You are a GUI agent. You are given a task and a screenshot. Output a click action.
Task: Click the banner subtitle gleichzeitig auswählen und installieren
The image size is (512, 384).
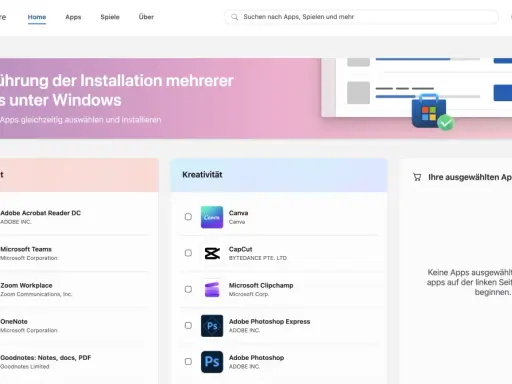(x=81, y=120)
